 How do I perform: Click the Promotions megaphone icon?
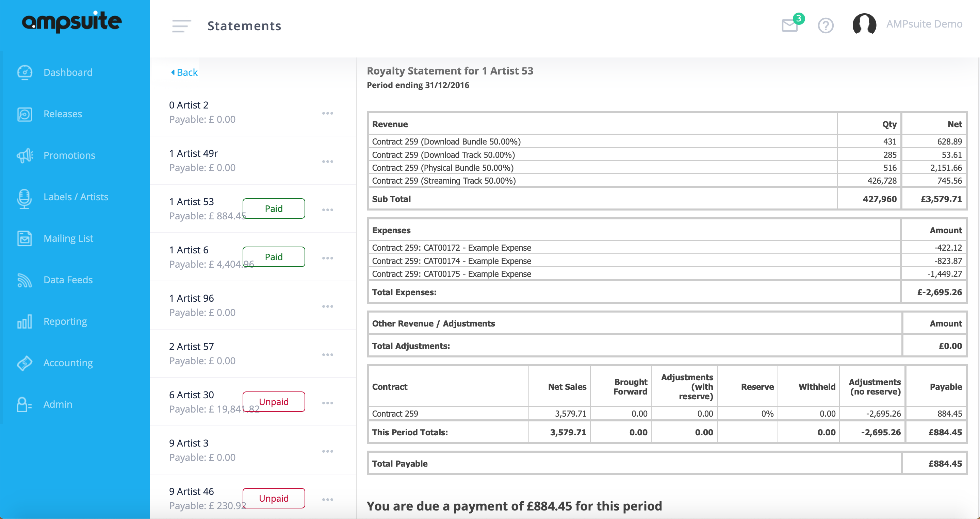coord(25,155)
